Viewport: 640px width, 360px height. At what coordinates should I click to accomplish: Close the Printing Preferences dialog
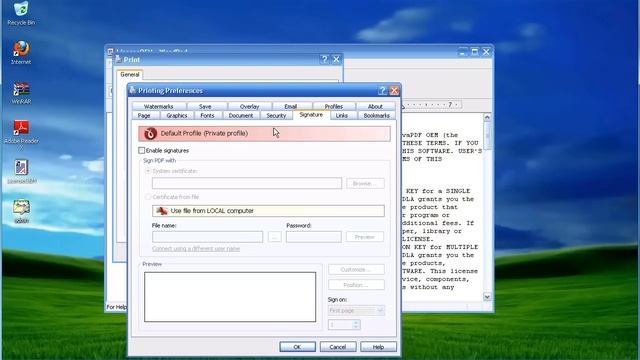click(x=394, y=90)
